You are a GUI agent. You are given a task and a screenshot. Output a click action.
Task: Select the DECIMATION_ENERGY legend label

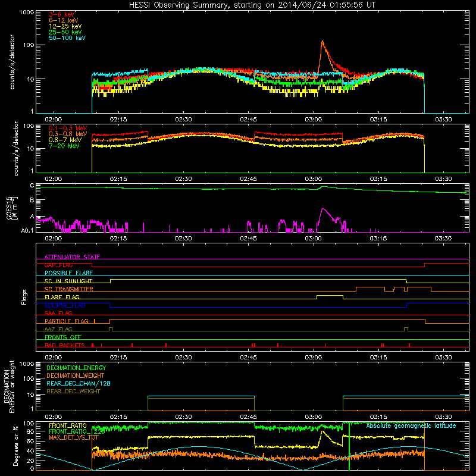click(x=76, y=368)
